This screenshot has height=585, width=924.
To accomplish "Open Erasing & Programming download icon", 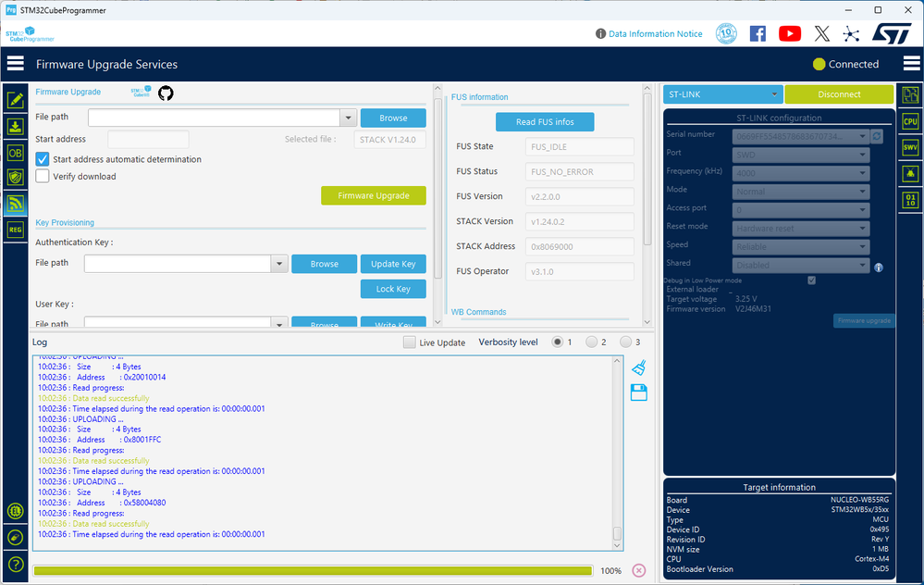I will [x=16, y=126].
